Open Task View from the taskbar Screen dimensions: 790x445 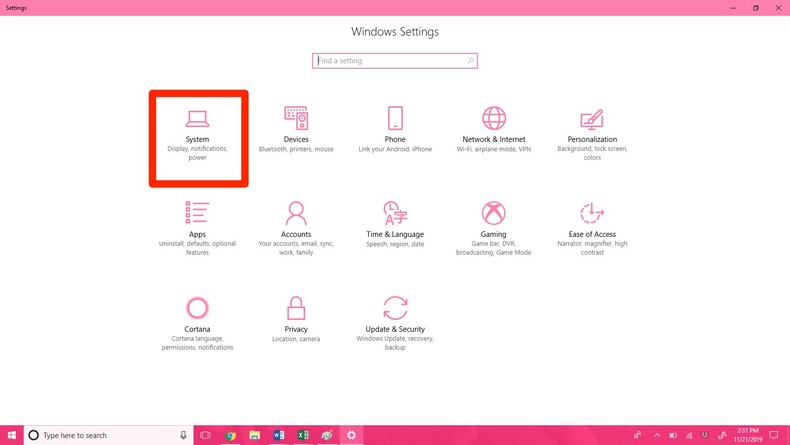point(205,435)
